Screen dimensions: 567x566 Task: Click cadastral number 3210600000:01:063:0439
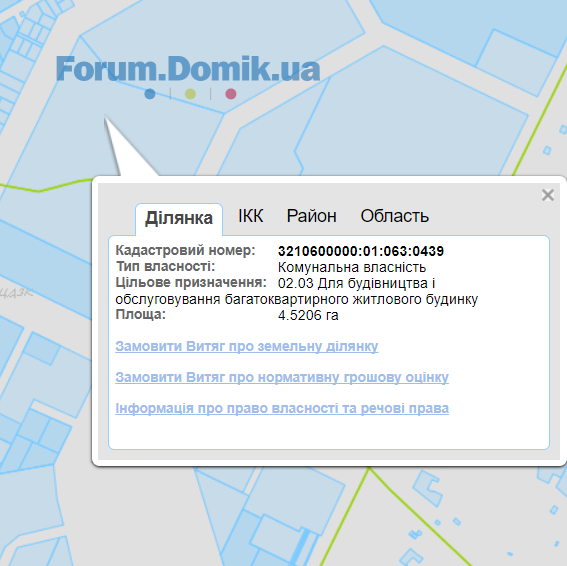[361, 251]
